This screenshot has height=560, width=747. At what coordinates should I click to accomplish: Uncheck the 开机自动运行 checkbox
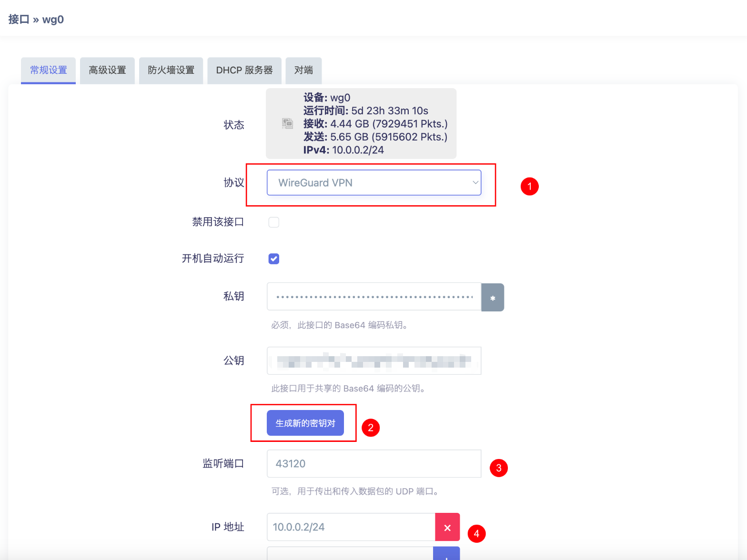click(x=274, y=259)
